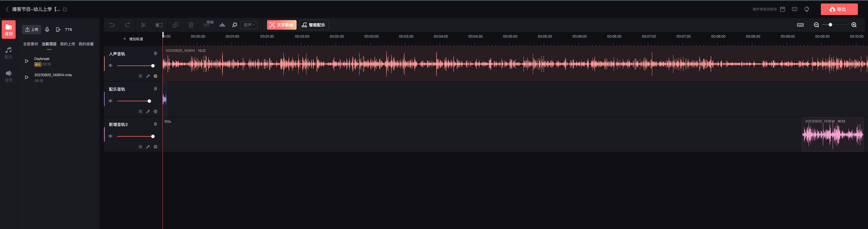Toggle the snap icon on 配乐音轨
Viewport: 868px width, 229px height.
tap(155, 112)
